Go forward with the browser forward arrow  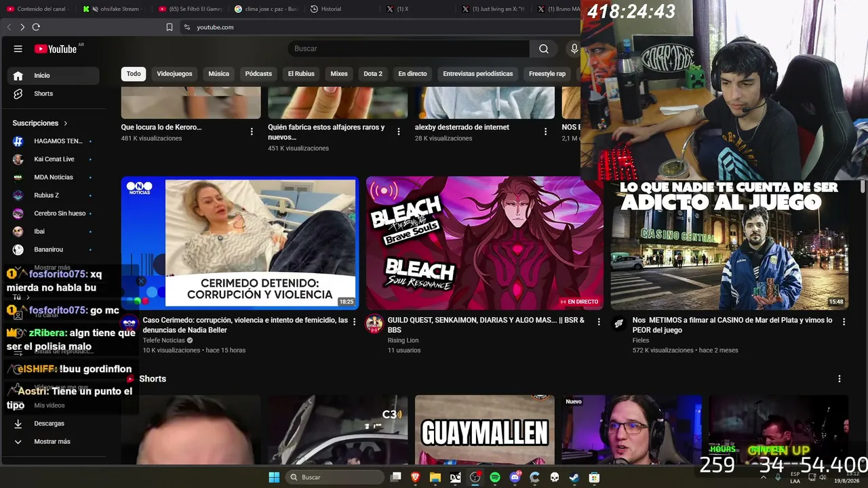[x=22, y=27]
